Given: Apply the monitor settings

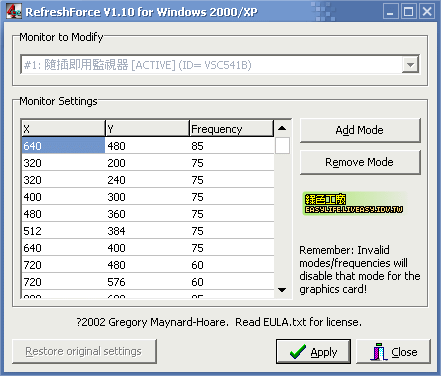Looking at the screenshot, I should (x=313, y=352).
